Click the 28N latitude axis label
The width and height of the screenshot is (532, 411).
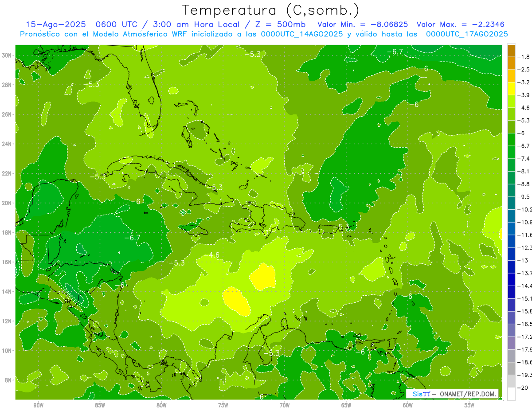(8, 85)
